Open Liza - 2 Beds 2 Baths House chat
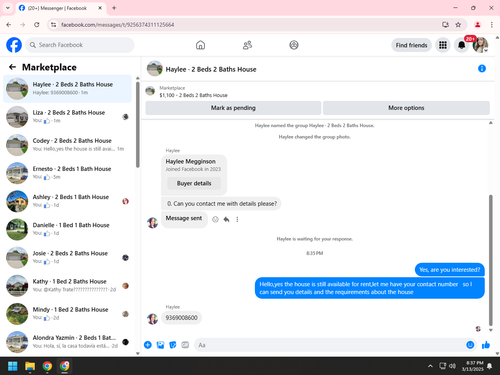This screenshot has width=500, height=375. (x=67, y=117)
